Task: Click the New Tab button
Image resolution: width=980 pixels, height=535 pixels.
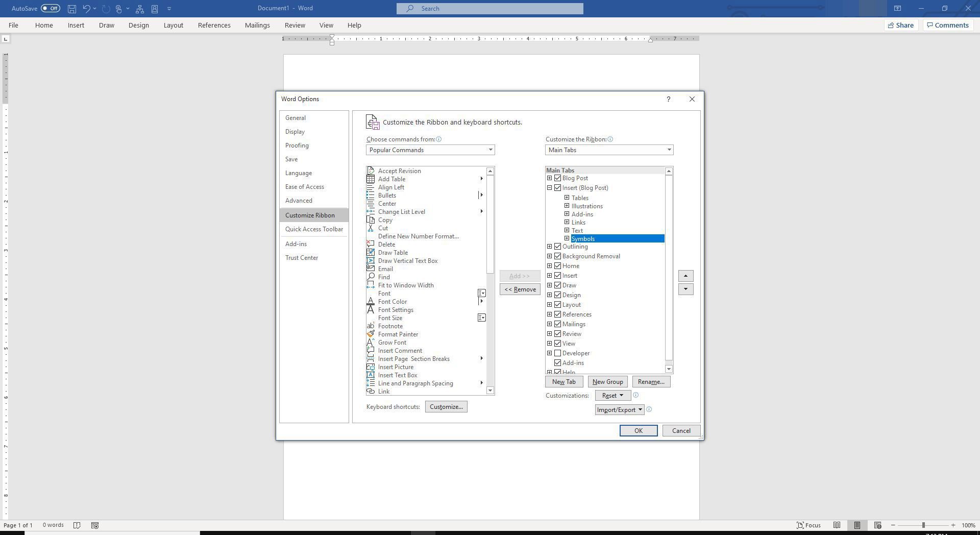Action: [x=563, y=382]
